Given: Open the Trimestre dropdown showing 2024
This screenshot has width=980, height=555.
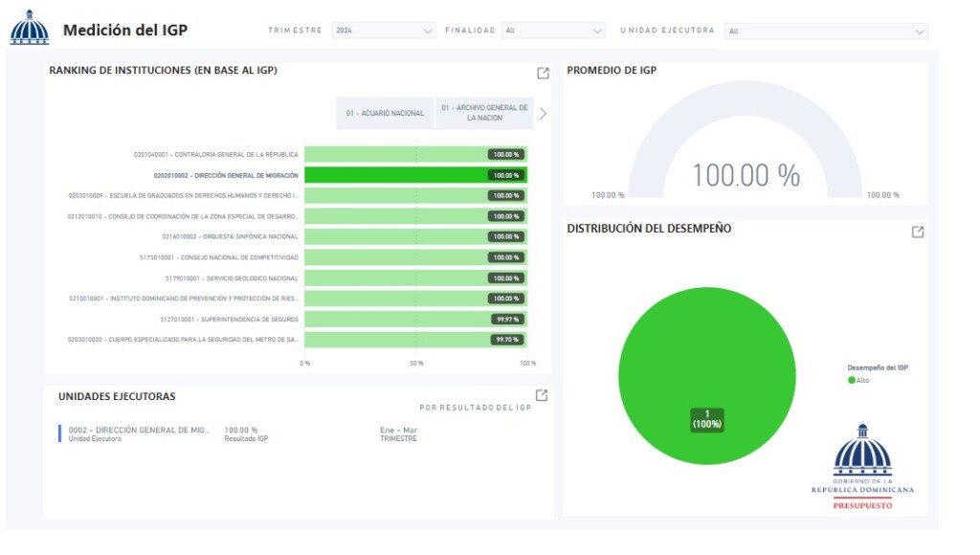Looking at the screenshot, I should 384,31.
